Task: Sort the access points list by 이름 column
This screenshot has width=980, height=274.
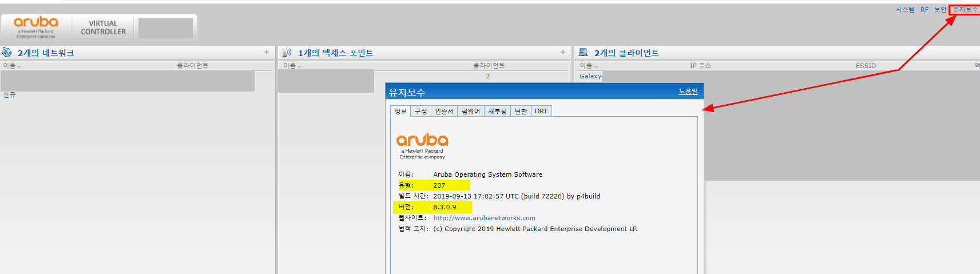Action: (x=292, y=66)
